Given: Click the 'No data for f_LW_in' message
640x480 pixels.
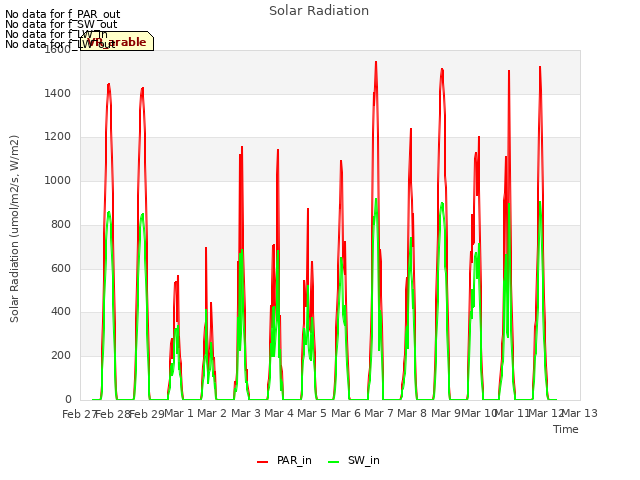Looking at the screenshot, I should [56, 34].
